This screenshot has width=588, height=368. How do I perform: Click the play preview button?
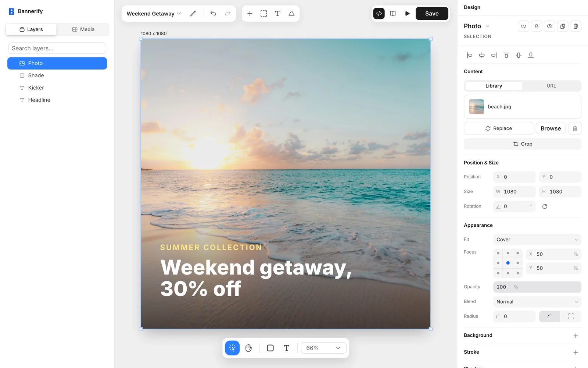[x=407, y=14]
